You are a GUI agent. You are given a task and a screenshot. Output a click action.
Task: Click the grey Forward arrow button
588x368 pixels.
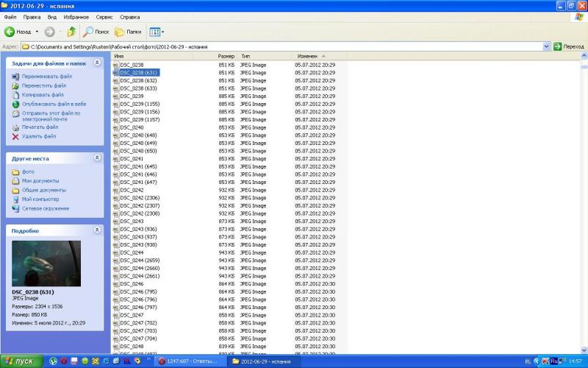[x=49, y=32]
